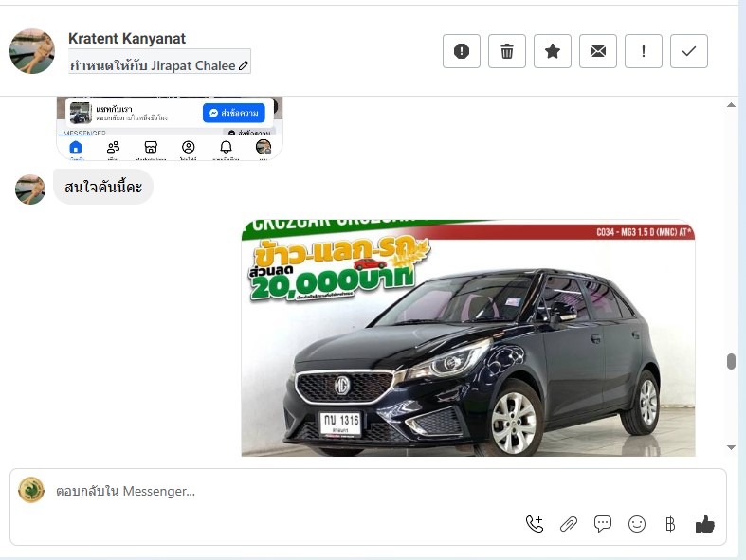The width and height of the screenshot is (746, 560).
Task: Attach a file using paperclip icon
Action: [569, 524]
